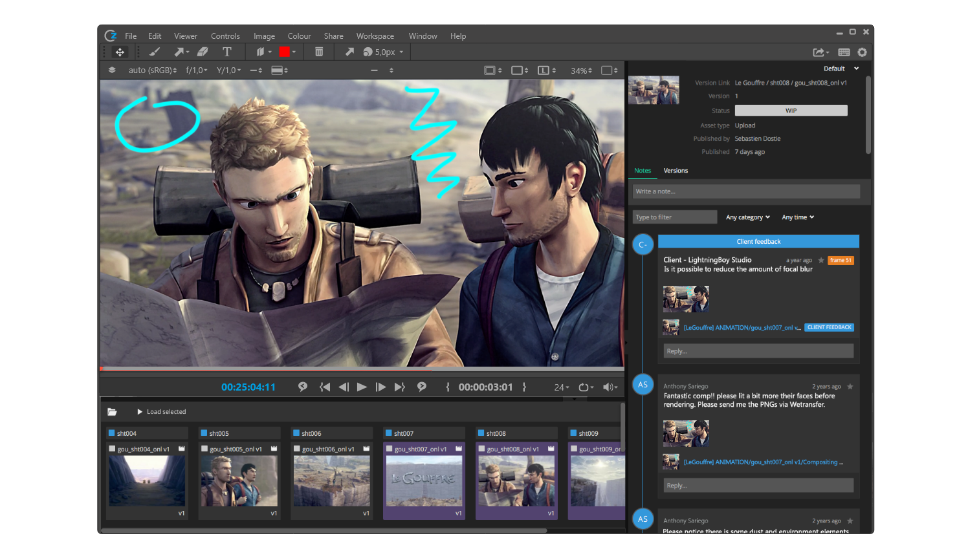Play the current shot
This screenshot has height=560, width=968.
click(x=362, y=387)
